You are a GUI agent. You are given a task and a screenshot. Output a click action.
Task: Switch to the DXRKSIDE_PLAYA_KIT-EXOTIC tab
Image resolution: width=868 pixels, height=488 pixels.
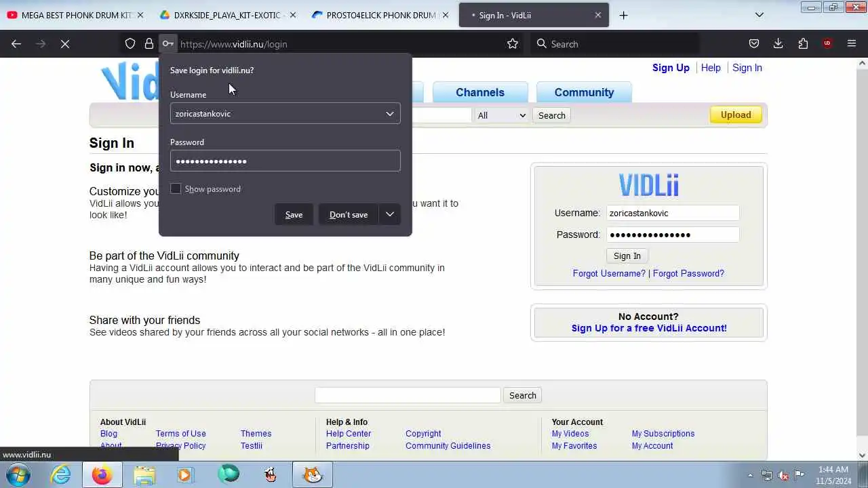(x=227, y=15)
